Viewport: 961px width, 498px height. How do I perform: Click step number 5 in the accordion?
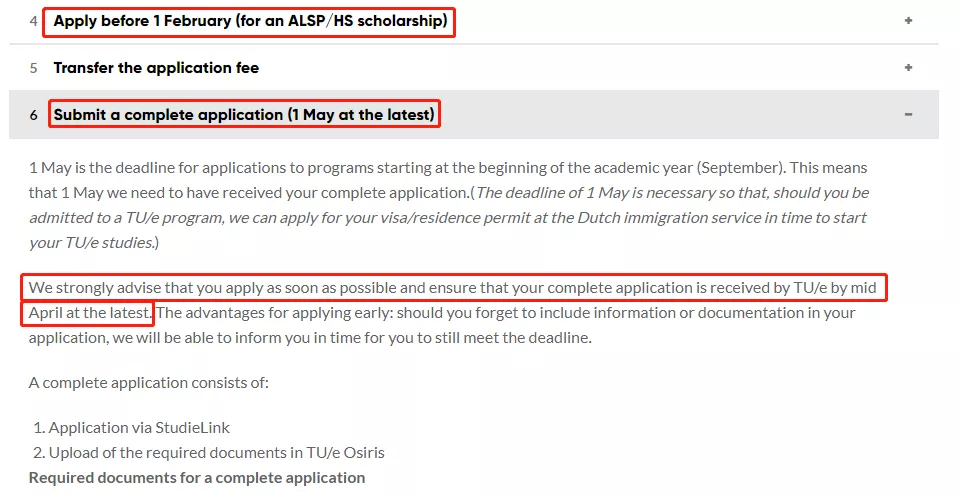pos(34,68)
